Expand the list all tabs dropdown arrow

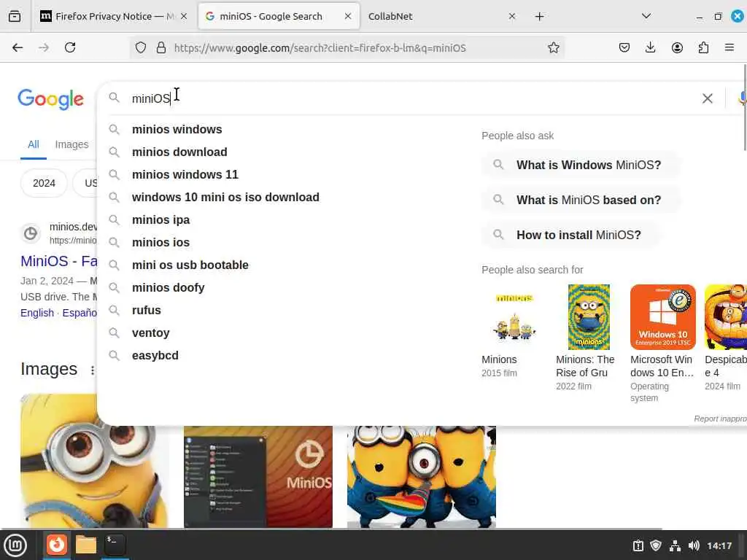[x=646, y=16]
